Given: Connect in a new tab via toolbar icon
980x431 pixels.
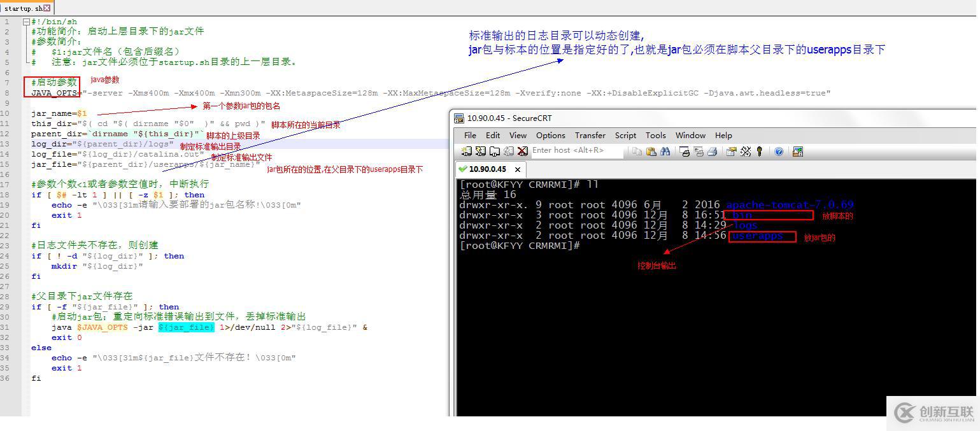Looking at the screenshot, I should pyautogui.click(x=494, y=151).
